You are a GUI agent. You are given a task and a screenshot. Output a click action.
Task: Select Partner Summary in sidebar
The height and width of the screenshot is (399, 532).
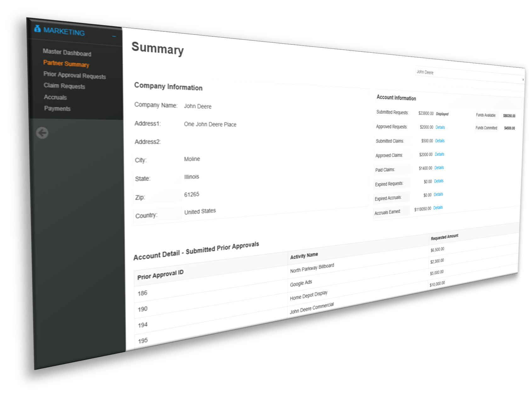pos(66,63)
